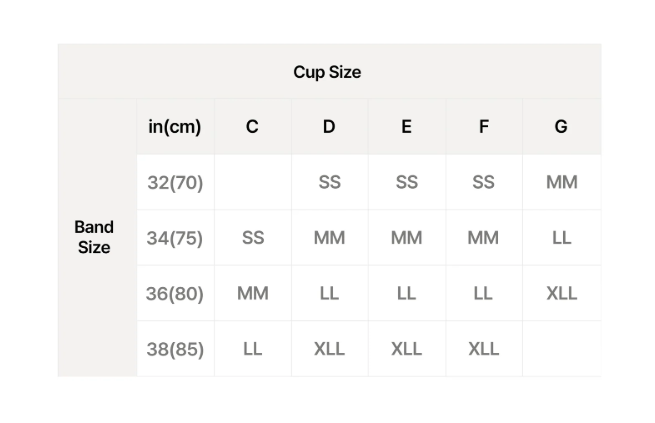Viewport: 655px width, 423px height.
Task: Click the E cup column header
Action: [406, 126]
